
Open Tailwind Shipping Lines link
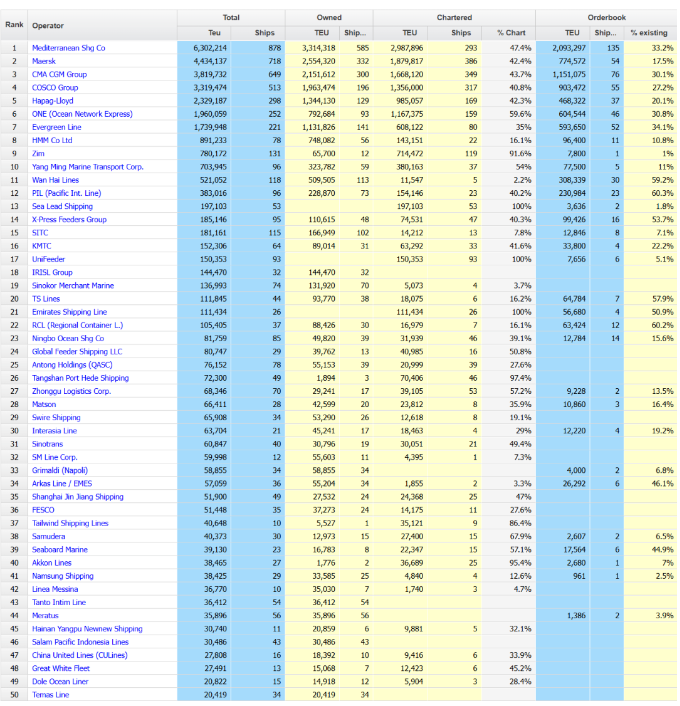(x=70, y=523)
